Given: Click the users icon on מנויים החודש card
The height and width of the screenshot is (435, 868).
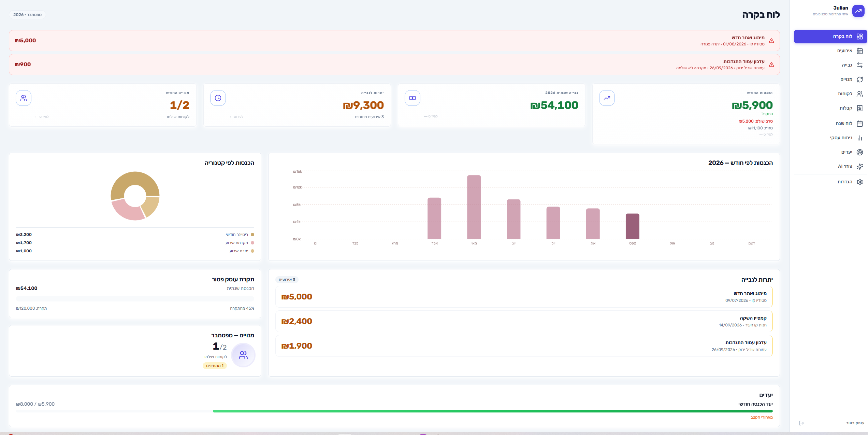Looking at the screenshot, I should pos(24,98).
